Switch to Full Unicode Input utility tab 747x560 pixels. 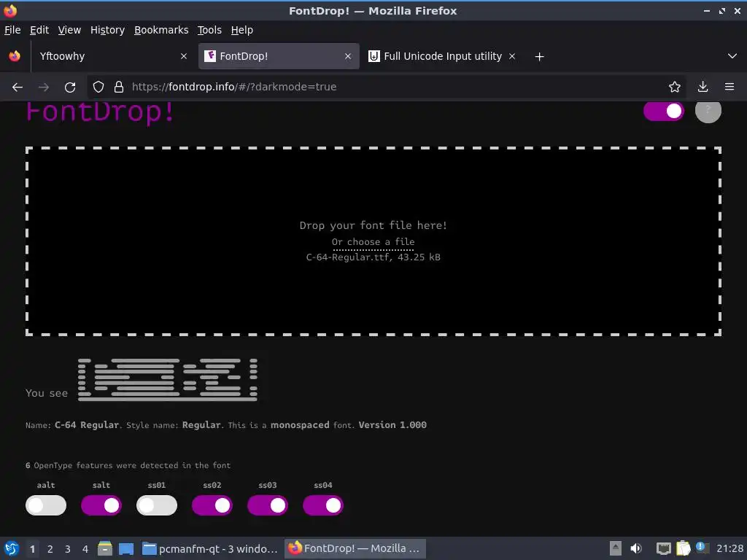point(443,56)
